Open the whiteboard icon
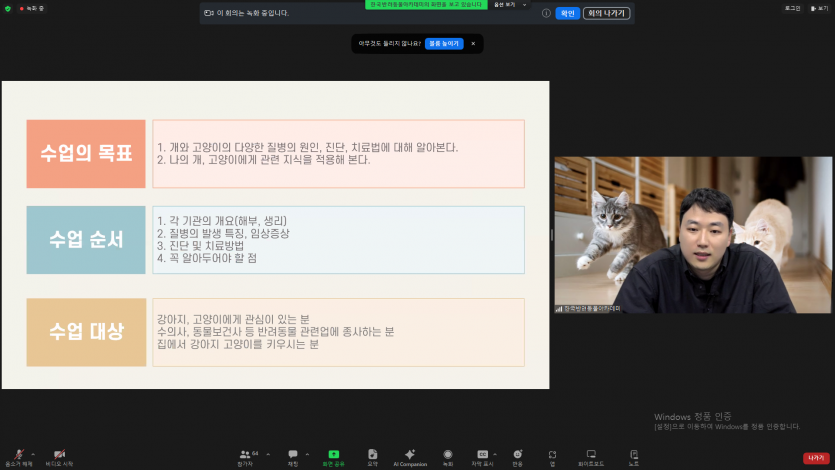 coord(591,454)
